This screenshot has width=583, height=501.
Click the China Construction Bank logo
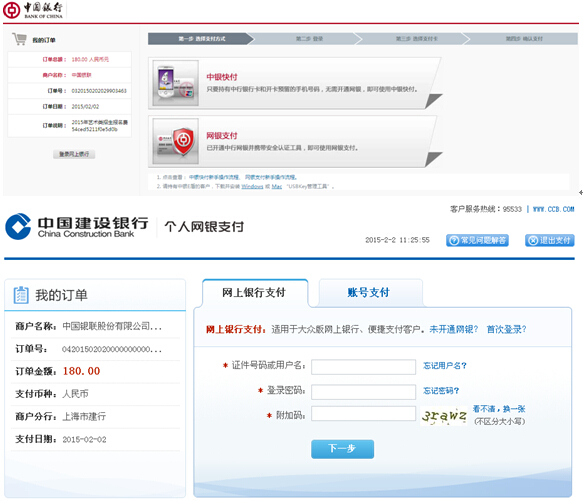click(x=77, y=227)
